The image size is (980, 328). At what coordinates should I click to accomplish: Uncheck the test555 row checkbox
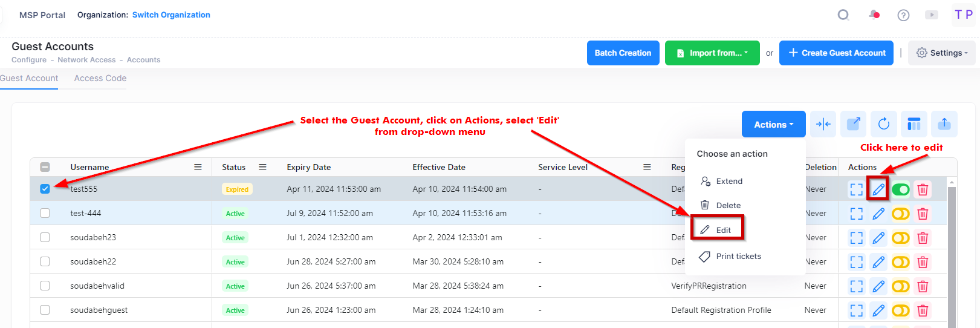click(x=45, y=189)
